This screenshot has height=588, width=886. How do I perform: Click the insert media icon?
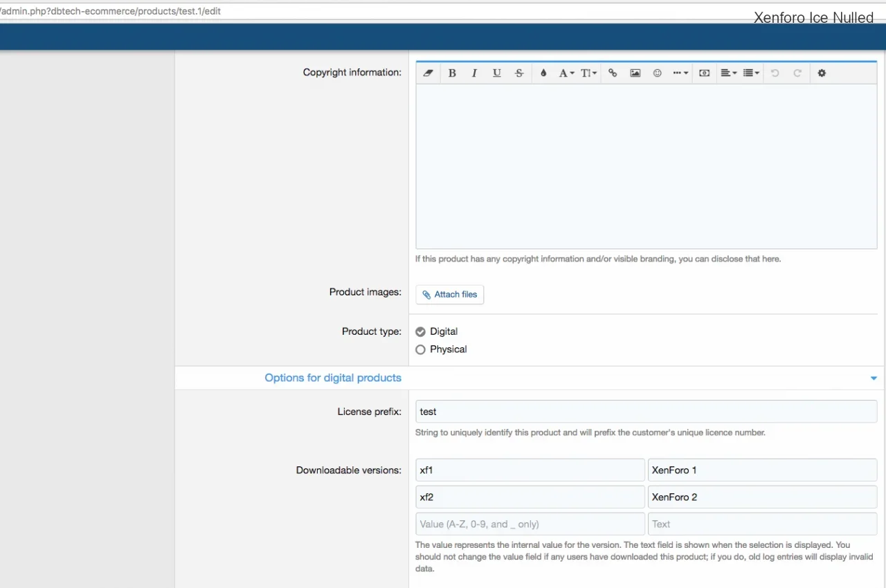(704, 73)
